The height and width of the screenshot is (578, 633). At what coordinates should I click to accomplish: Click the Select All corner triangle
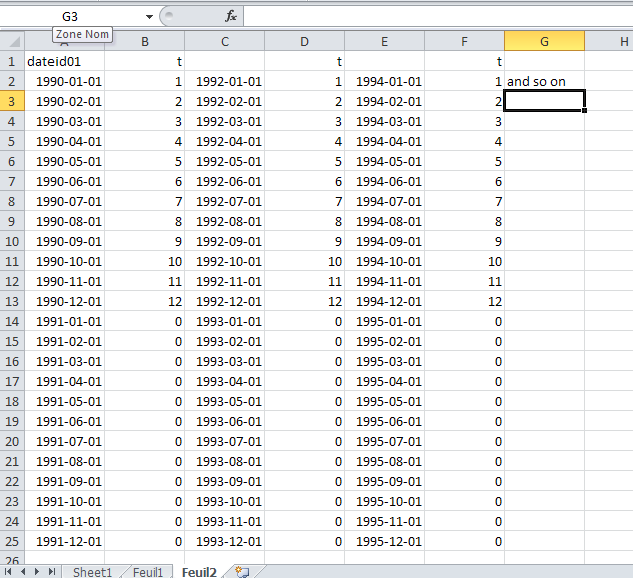coord(13,41)
